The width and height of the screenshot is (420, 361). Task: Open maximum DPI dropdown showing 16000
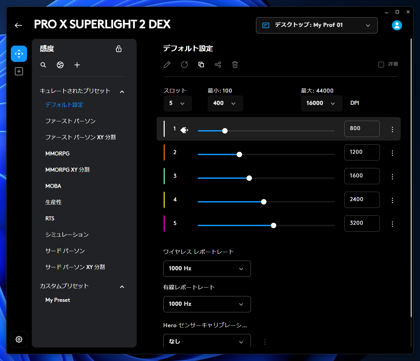coord(321,103)
